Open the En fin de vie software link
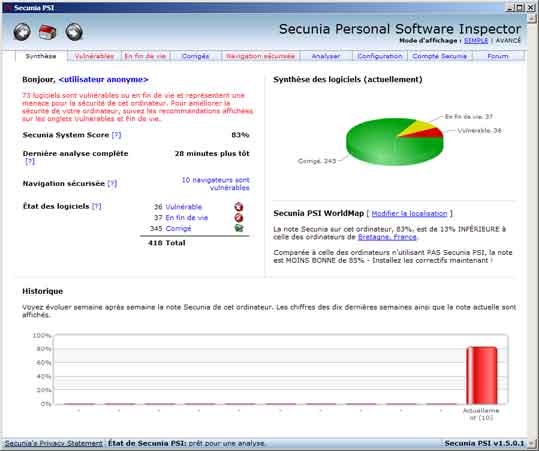 (x=187, y=218)
